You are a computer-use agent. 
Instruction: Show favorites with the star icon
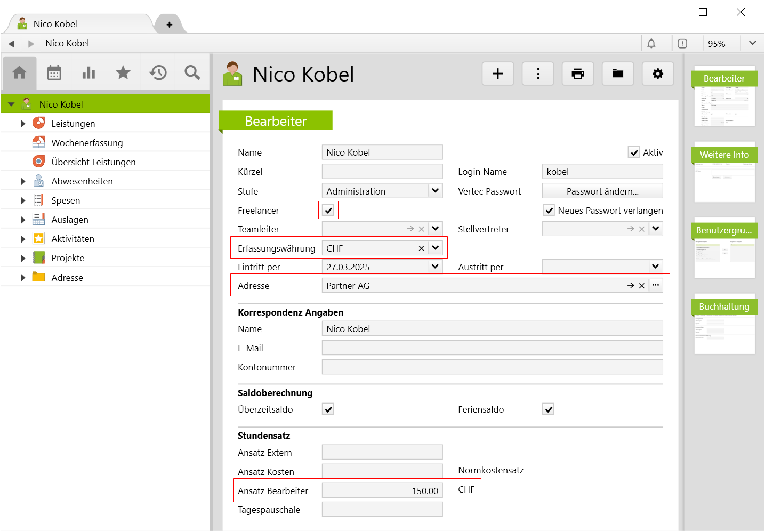tap(123, 72)
